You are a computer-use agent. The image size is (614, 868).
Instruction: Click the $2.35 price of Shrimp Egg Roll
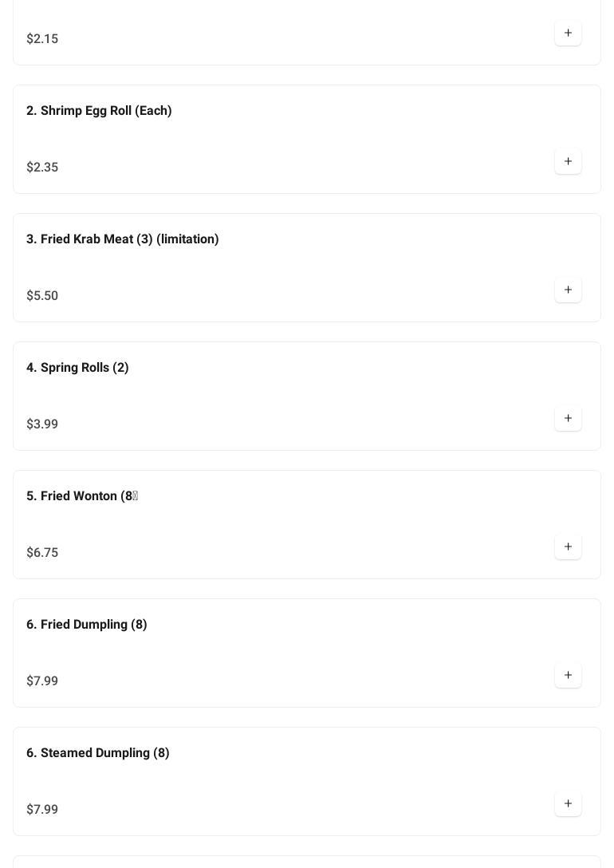42,168
